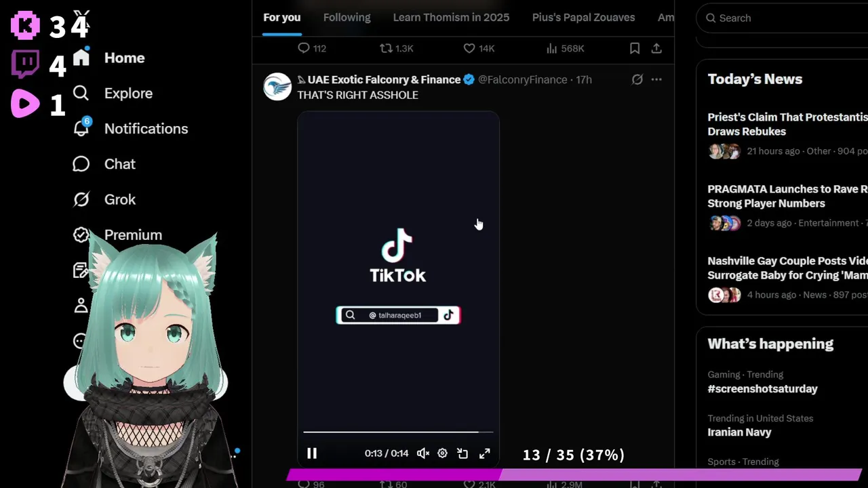
Task: Switch to the For you tab
Action: [x=282, y=18]
